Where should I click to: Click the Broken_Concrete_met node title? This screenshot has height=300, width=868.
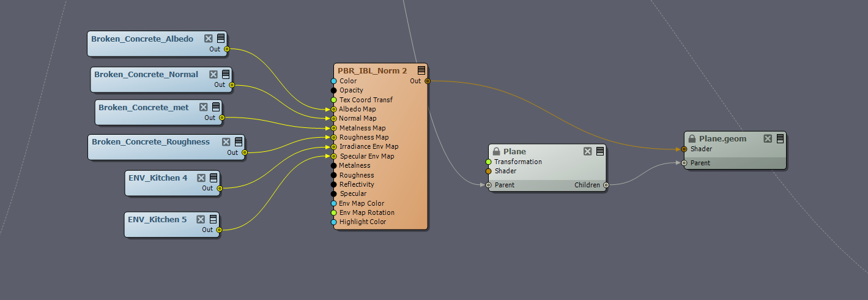tap(144, 107)
